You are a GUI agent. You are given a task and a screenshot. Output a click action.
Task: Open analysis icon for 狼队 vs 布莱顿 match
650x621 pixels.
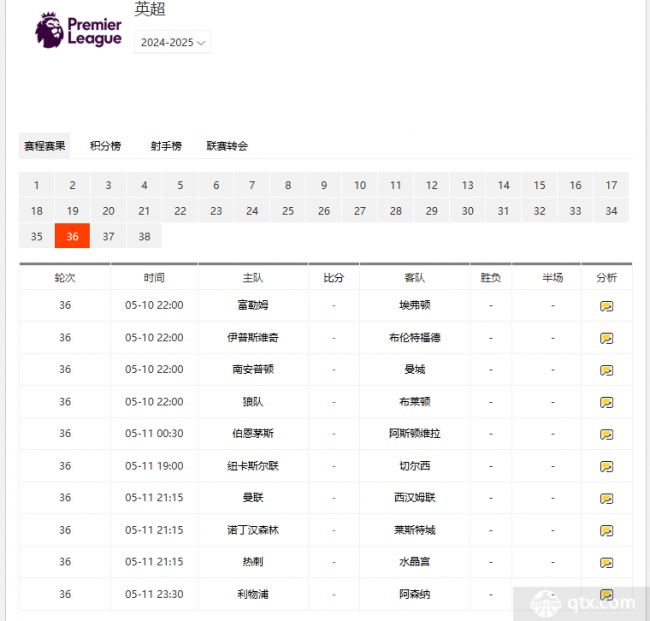606,402
